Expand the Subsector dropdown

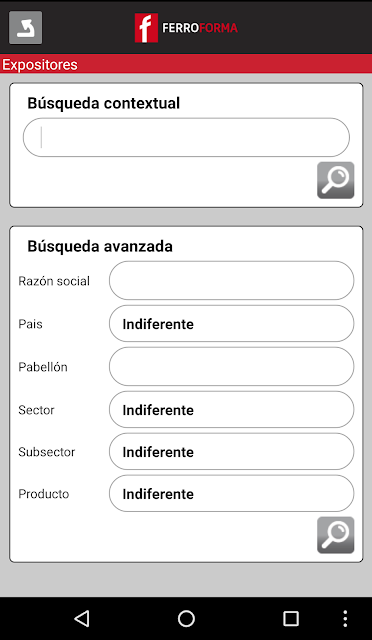click(x=232, y=451)
